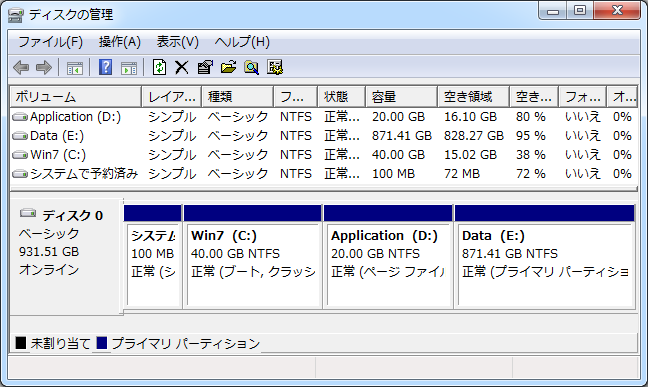The height and width of the screenshot is (387, 648).
Task: Toggle the console tree pane icon
Action: click(x=75, y=67)
